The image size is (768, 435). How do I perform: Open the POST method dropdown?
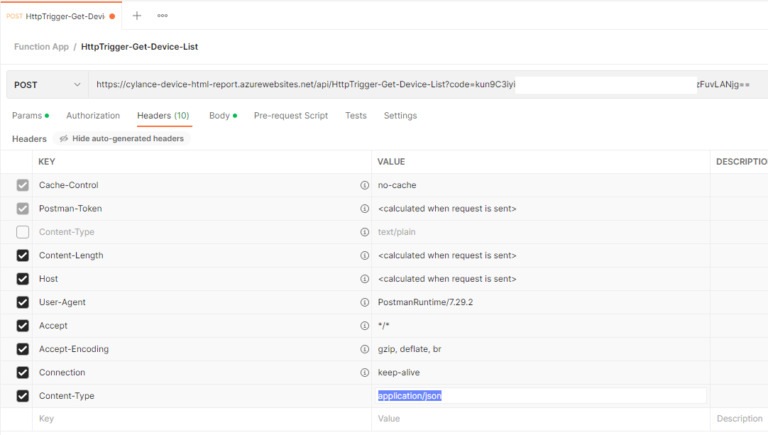coord(47,85)
